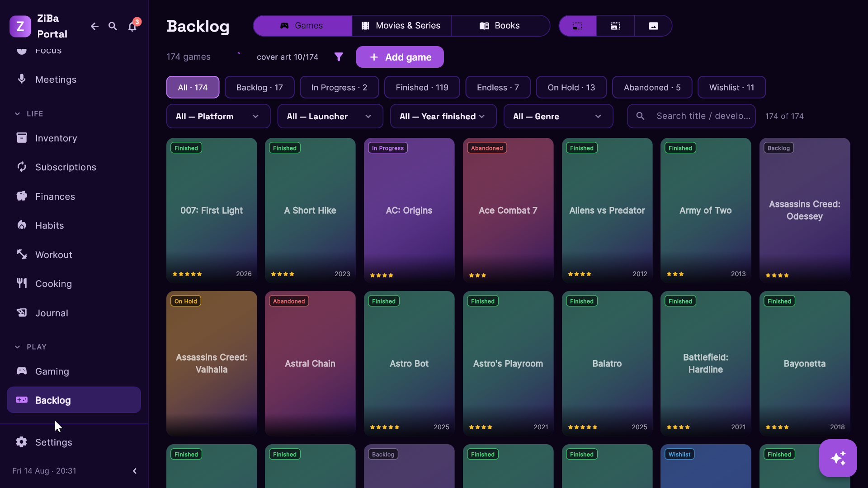Open the Balatro card
868x488 pixels.
pyautogui.click(x=607, y=363)
